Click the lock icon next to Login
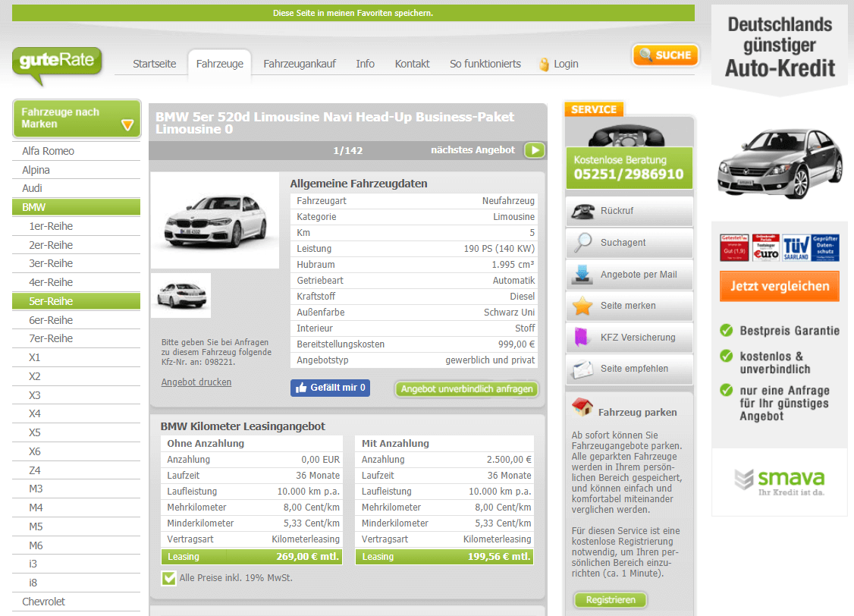 (x=544, y=64)
